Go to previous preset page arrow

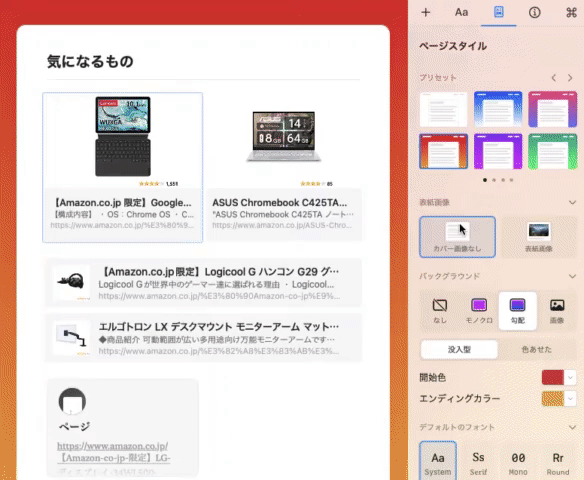554,78
